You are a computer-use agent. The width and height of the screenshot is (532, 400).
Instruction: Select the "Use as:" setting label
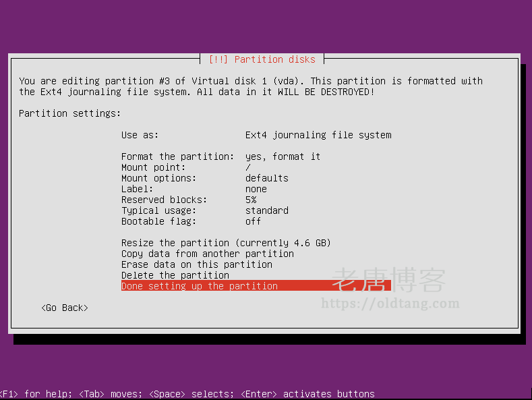(x=140, y=135)
